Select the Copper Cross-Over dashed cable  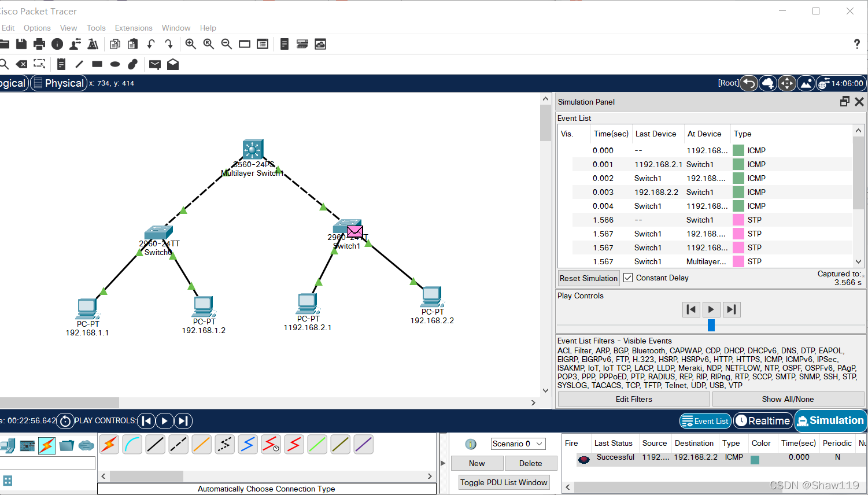click(178, 444)
